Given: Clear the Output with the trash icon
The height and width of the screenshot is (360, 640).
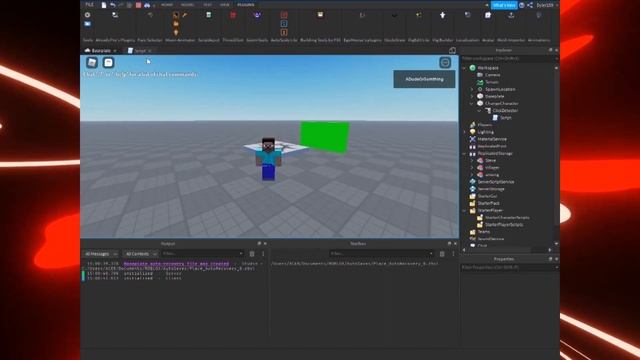Looking at the screenshot, I should [252, 254].
